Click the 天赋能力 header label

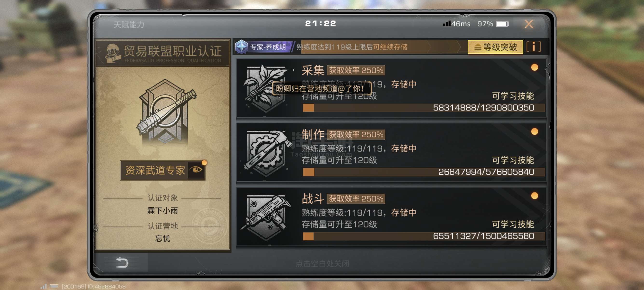coord(129,25)
